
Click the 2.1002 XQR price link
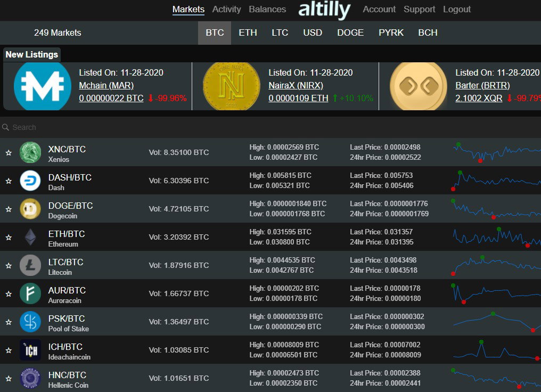coord(479,98)
